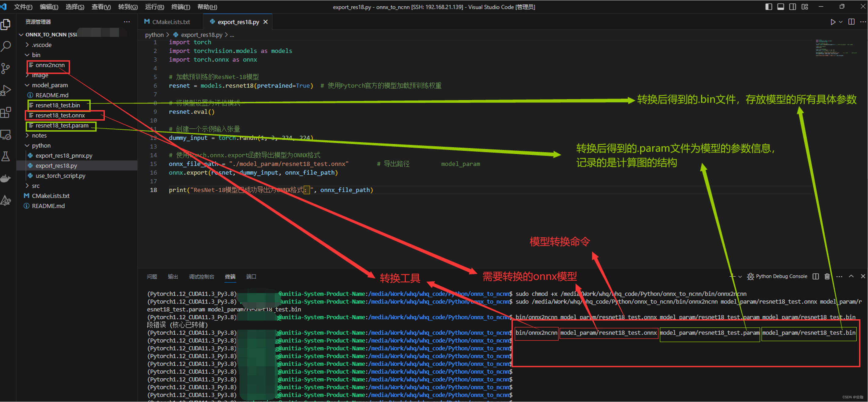Close the terminal panel
Viewport: 868px width, 402px height.
[x=863, y=276]
